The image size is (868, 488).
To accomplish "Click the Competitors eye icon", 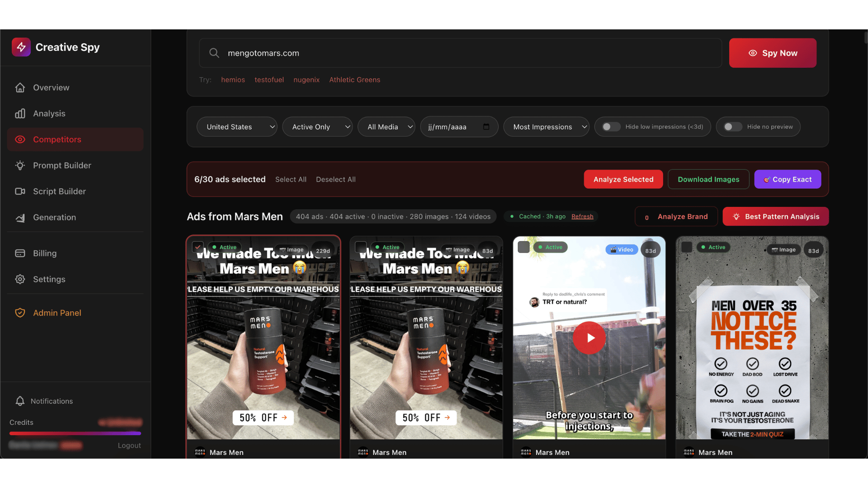I will click(x=20, y=140).
